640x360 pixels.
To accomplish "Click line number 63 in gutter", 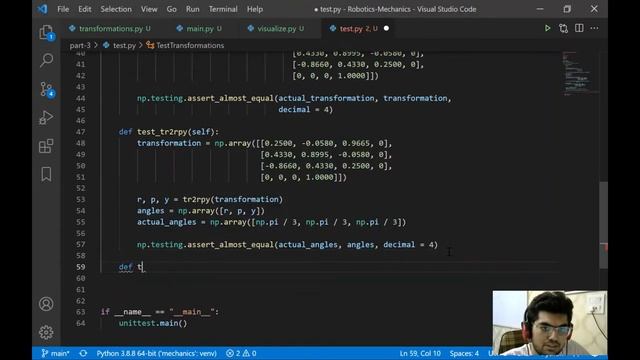I will pos(80,312).
